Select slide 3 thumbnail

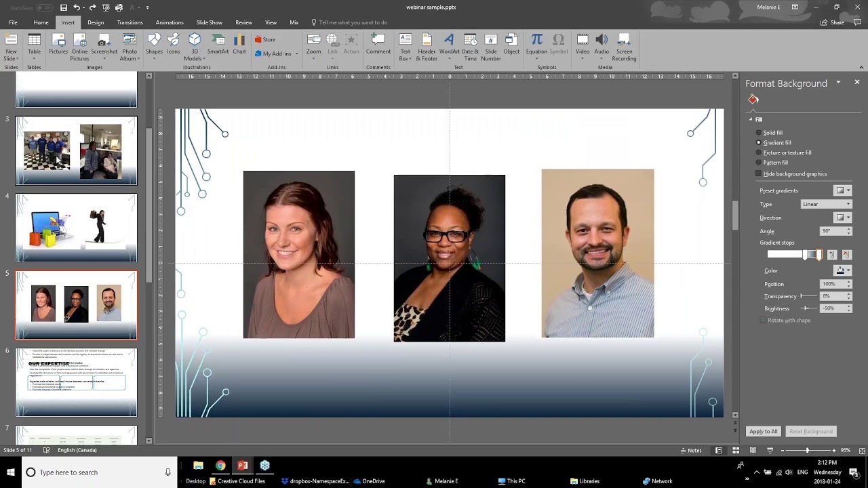[76, 150]
